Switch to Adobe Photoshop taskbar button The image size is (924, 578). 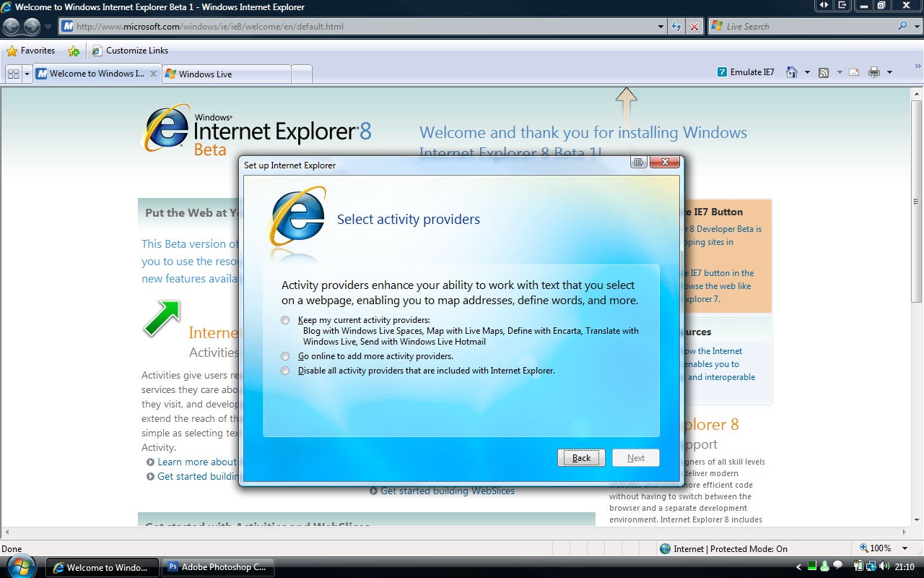[217, 567]
